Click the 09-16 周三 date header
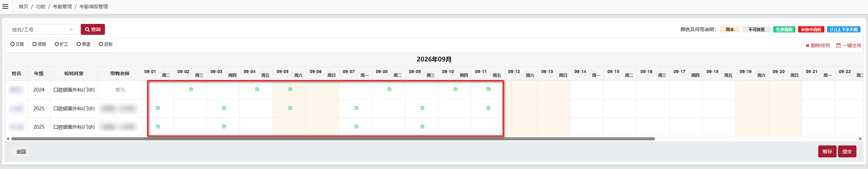 [653, 73]
